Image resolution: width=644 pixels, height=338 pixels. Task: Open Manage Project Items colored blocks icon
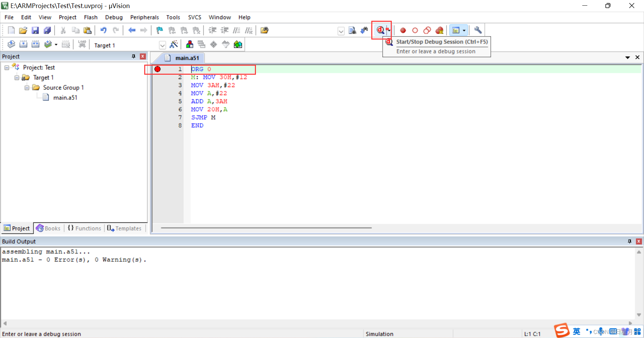[x=190, y=44]
